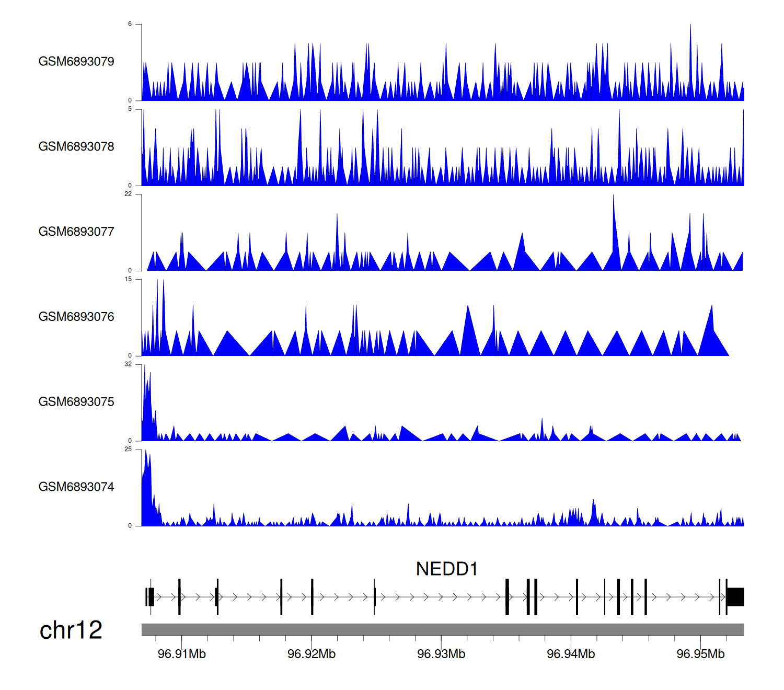The image size is (784, 690).
Task: Click the large final exon block of NEDD1
Action: (x=735, y=597)
